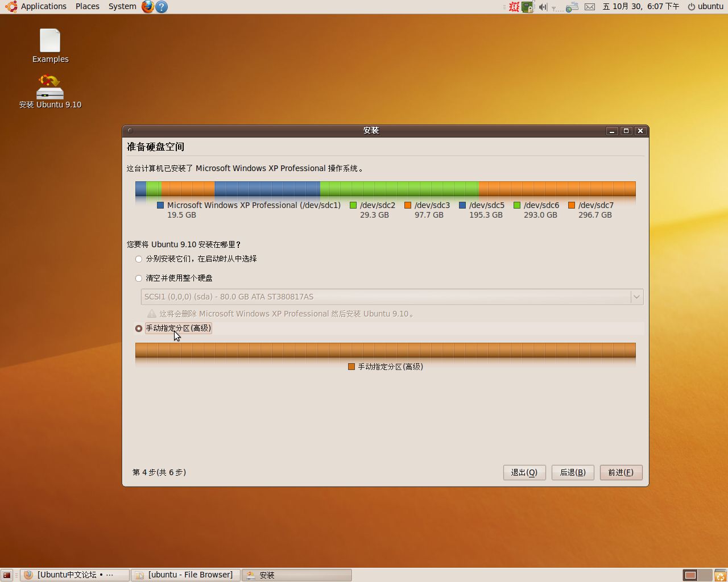Image resolution: width=728 pixels, height=582 pixels.
Task: Minimize the 安装 installer window
Action: (x=612, y=131)
